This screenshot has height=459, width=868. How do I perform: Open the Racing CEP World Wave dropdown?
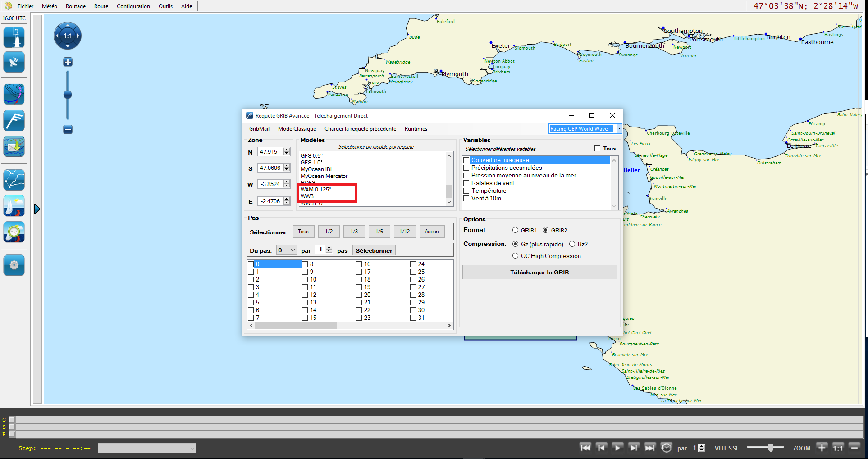click(619, 129)
